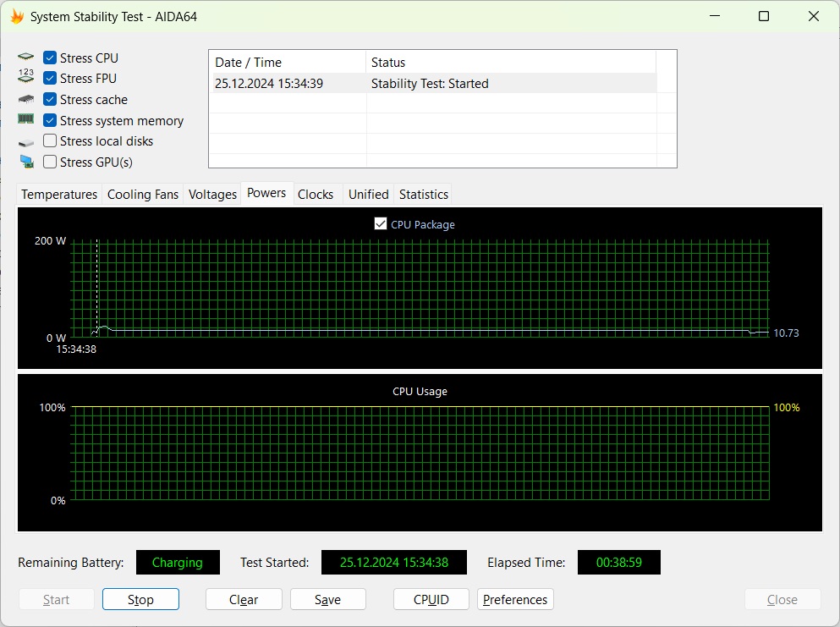Disable the Stress FPU option
This screenshot has height=627, width=840.
pyautogui.click(x=50, y=78)
